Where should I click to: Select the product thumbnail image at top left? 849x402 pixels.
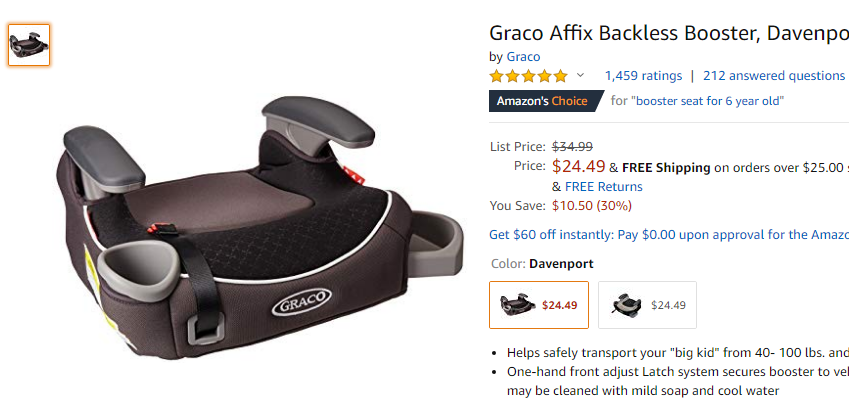click(29, 45)
